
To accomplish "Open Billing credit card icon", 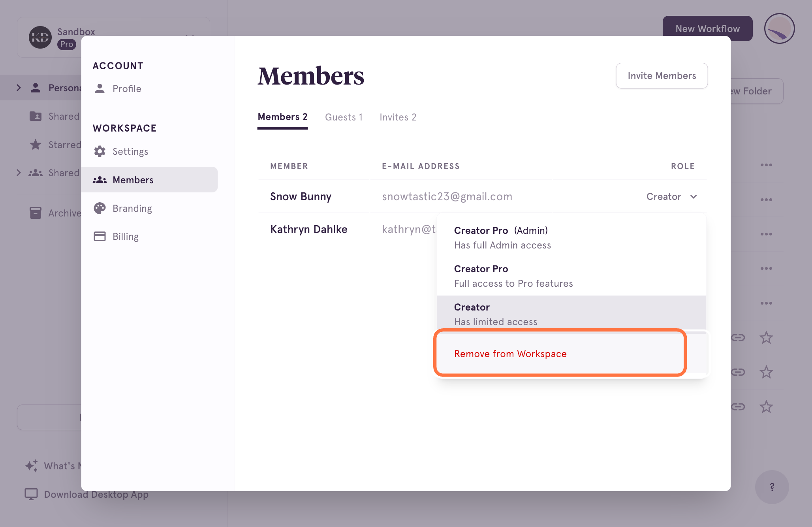I will pyautogui.click(x=100, y=236).
